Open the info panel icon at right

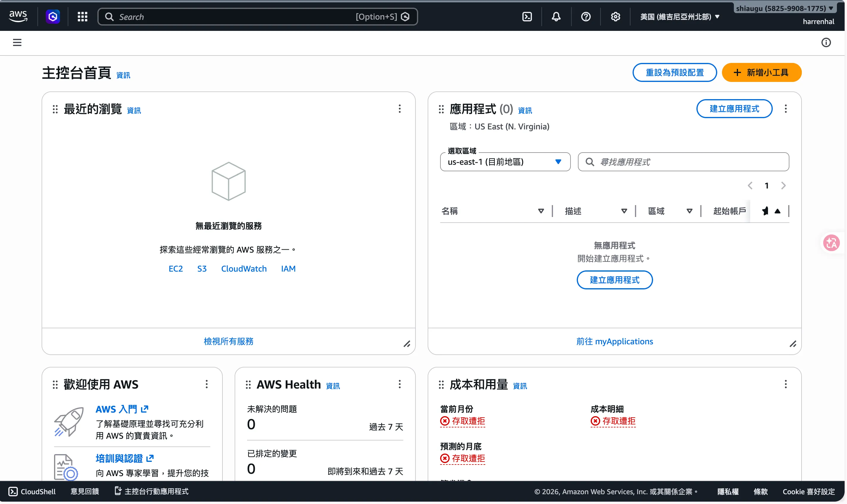pyautogui.click(x=826, y=42)
